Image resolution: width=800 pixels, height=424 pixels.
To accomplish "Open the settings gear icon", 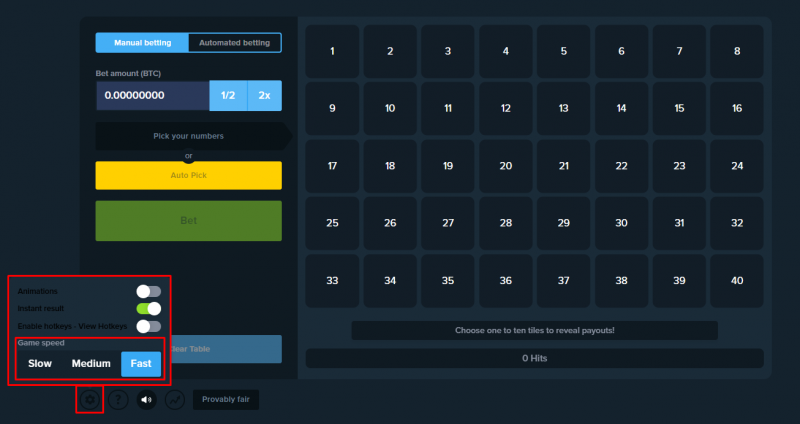I will click(90, 400).
